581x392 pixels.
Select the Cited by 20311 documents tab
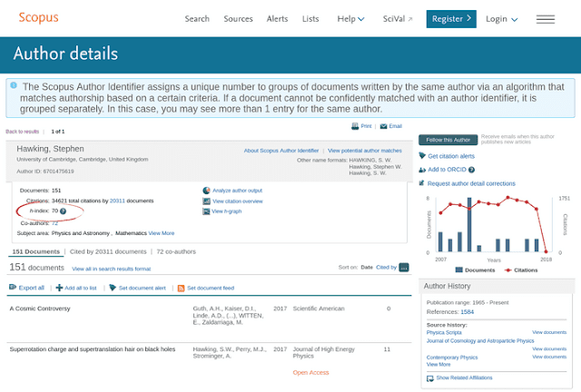tap(108, 251)
